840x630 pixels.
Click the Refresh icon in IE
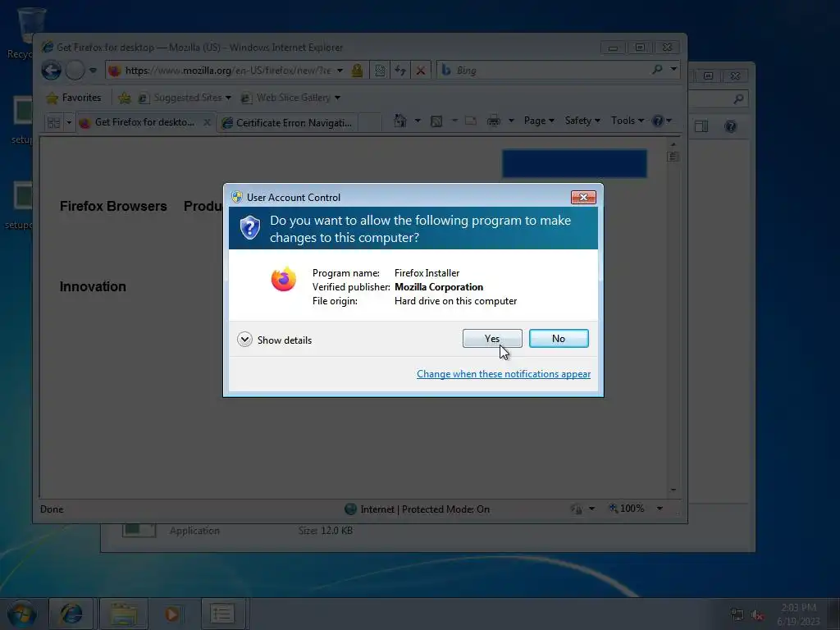pyautogui.click(x=400, y=71)
